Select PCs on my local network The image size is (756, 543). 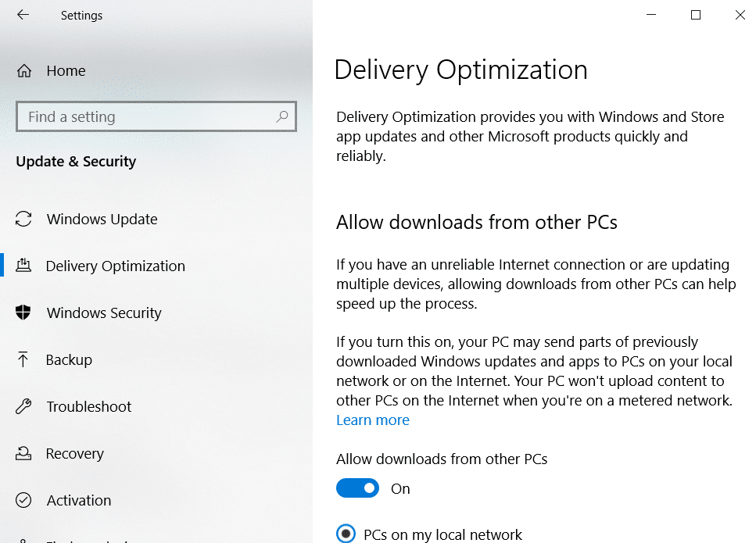(x=346, y=534)
